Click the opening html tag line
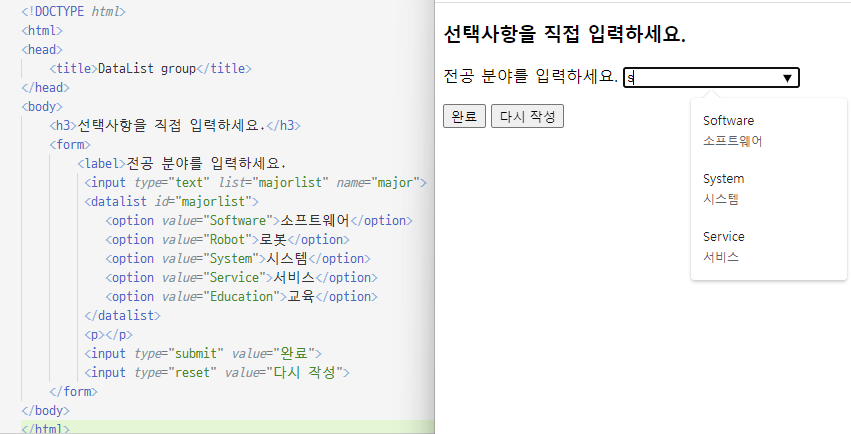 (x=42, y=30)
